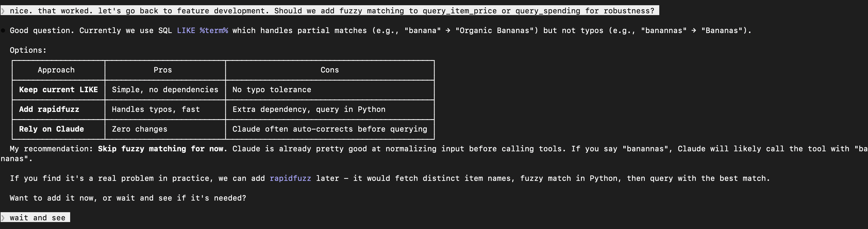Click the "Extra dependency, query in Python" cell
The image size is (868, 229).
tap(309, 110)
